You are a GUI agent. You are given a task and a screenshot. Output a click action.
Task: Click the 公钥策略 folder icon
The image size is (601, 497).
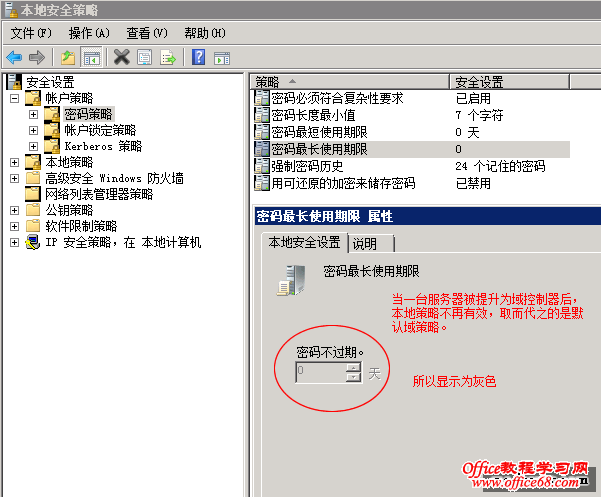[33, 210]
